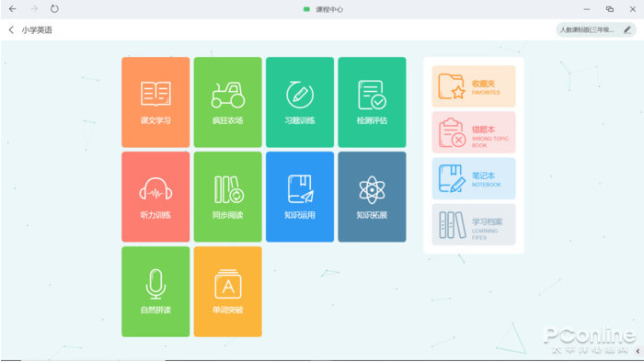
Task: Open 笔记本 Notebook card
Action: tap(474, 178)
